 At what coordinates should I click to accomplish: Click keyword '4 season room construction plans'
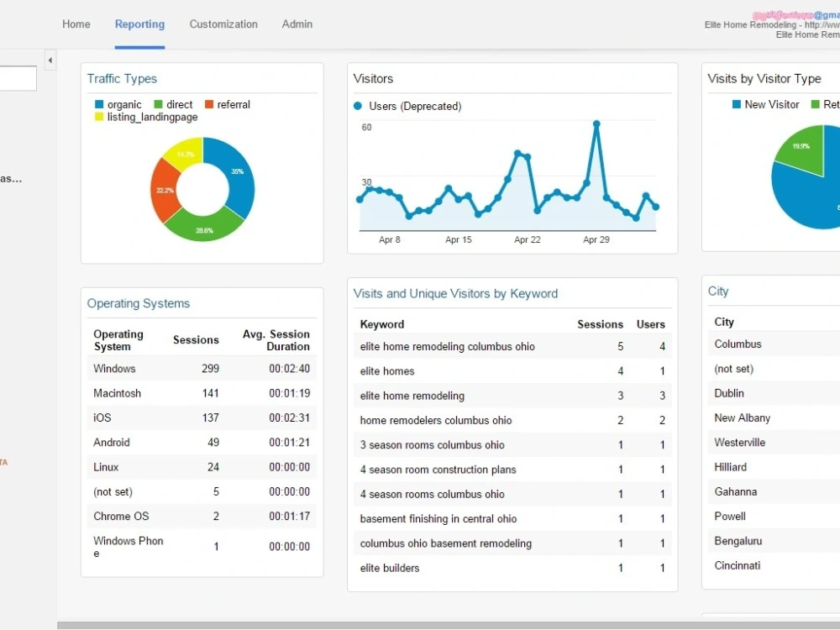tap(438, 470)
